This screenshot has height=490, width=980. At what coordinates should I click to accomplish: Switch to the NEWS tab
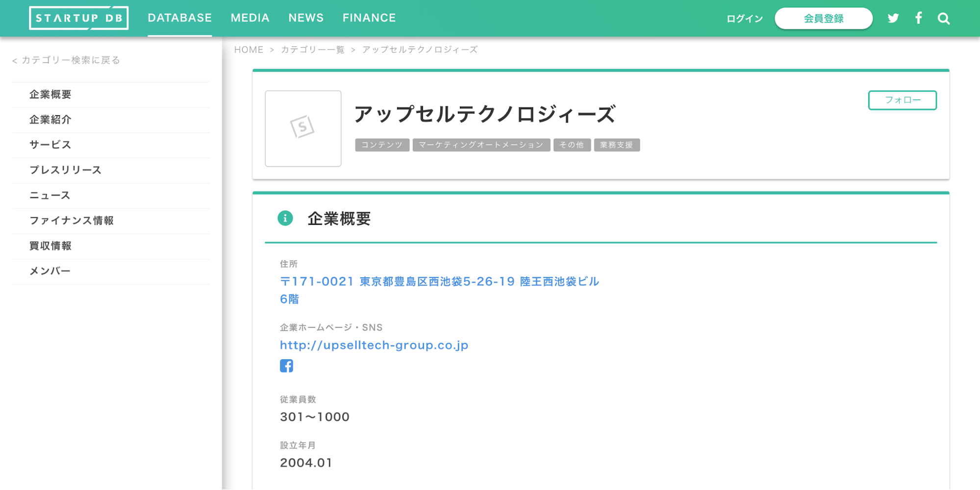click(x=306, y=18)
